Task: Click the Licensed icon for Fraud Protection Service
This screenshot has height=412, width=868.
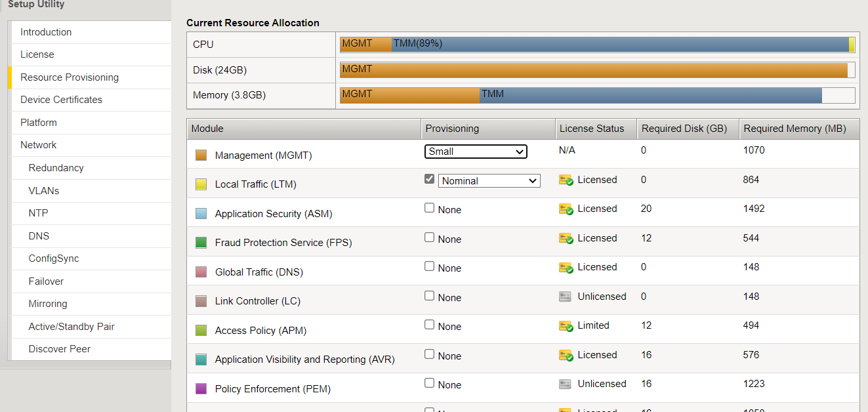Action: point(566,238)
